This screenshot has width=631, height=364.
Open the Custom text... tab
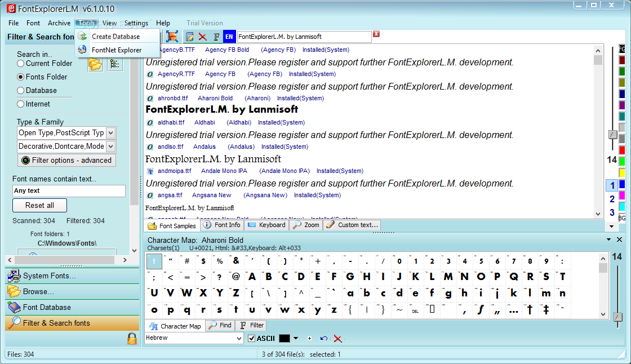pos(352,225)
